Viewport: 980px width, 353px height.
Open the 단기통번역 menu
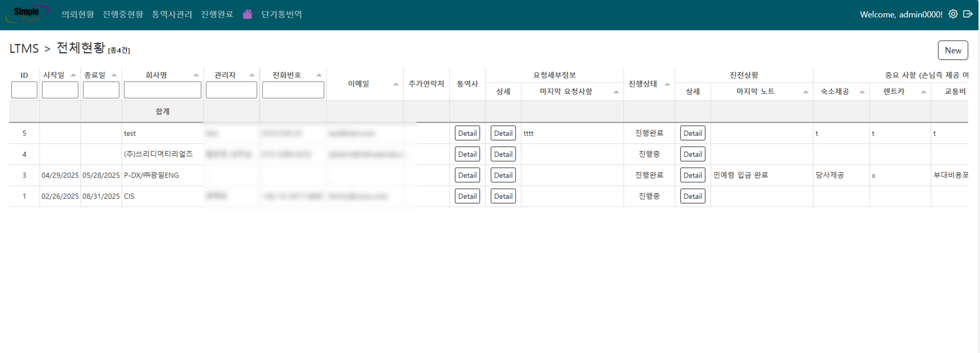[x=282, y=14]
